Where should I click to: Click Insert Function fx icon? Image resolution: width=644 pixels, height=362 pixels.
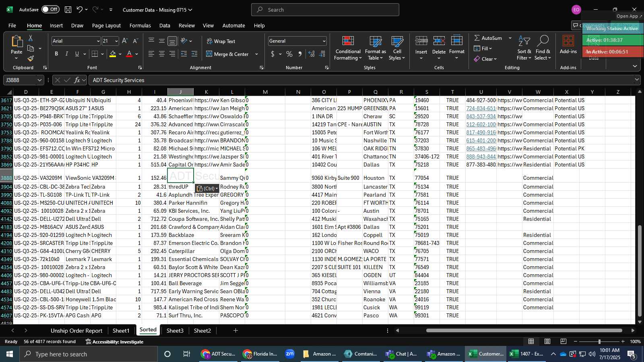(x=77, y=80)
